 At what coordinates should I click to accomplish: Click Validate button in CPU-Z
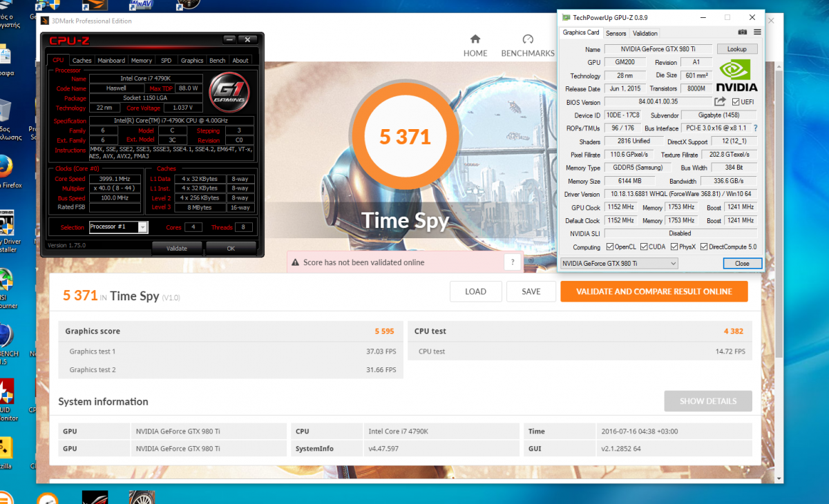pyautogui.click(x=177, y=248)
